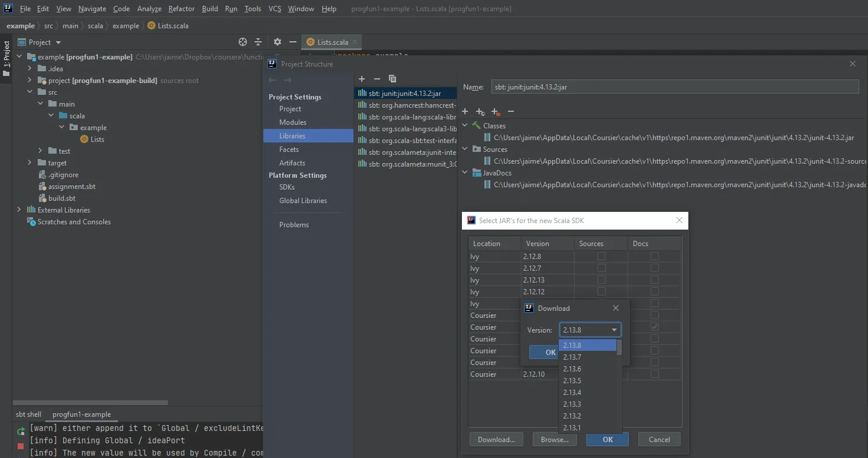
Task: Toggle Docs checkbox for Ivy 2.12.13
Action: pos(654,280)
